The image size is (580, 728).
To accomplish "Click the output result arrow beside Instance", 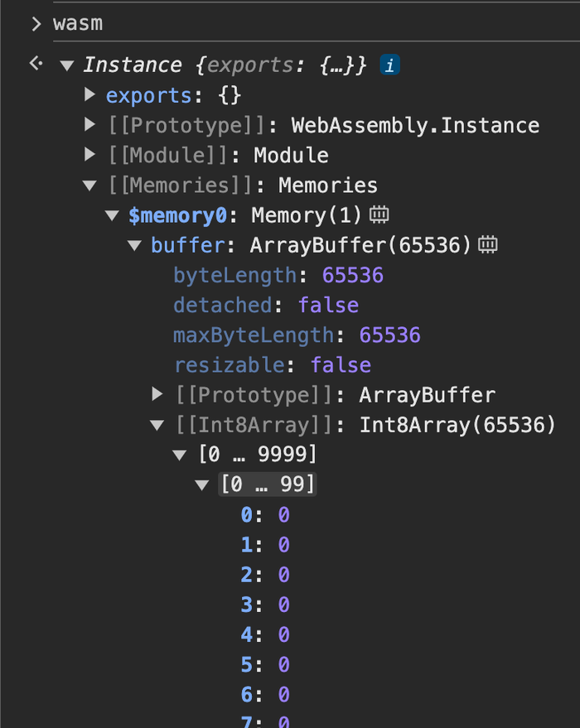I will [36, 63].
